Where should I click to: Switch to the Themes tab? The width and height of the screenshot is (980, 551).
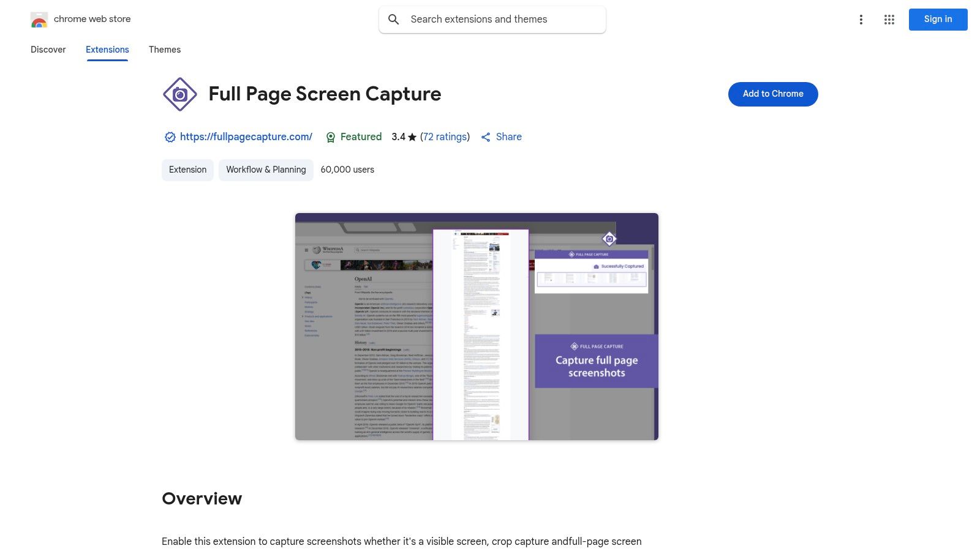tap(164, 50)
